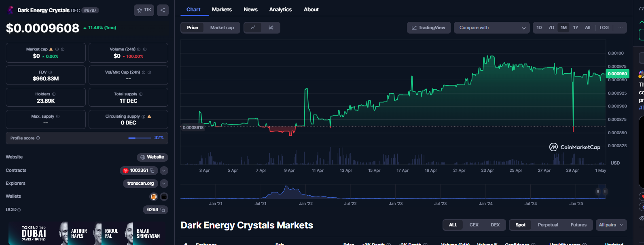
Task: Open the Compare with dropdown
Action: point(492,27)
